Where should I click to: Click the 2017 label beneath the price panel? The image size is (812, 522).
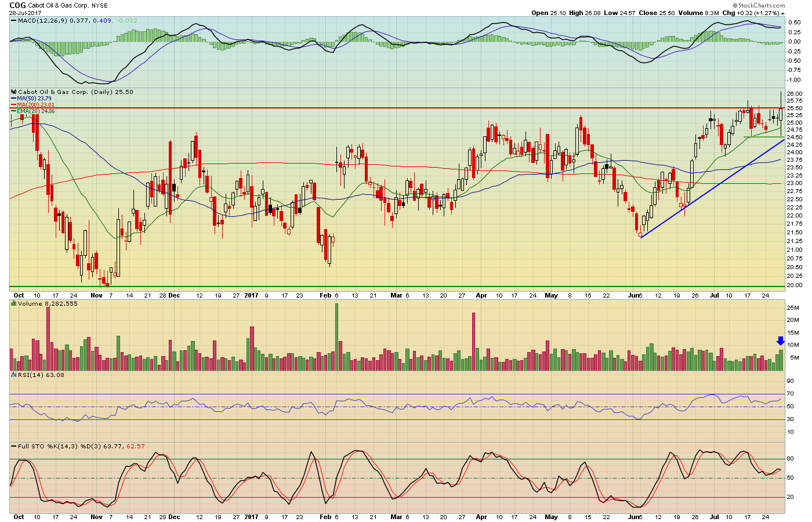[x=251, y=295]
